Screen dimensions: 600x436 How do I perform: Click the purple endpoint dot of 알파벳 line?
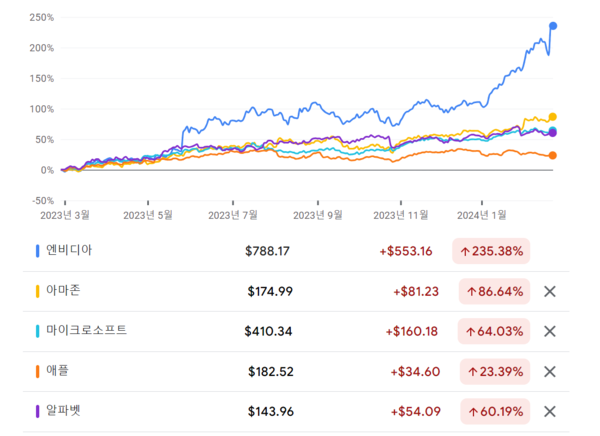[553, 133]
